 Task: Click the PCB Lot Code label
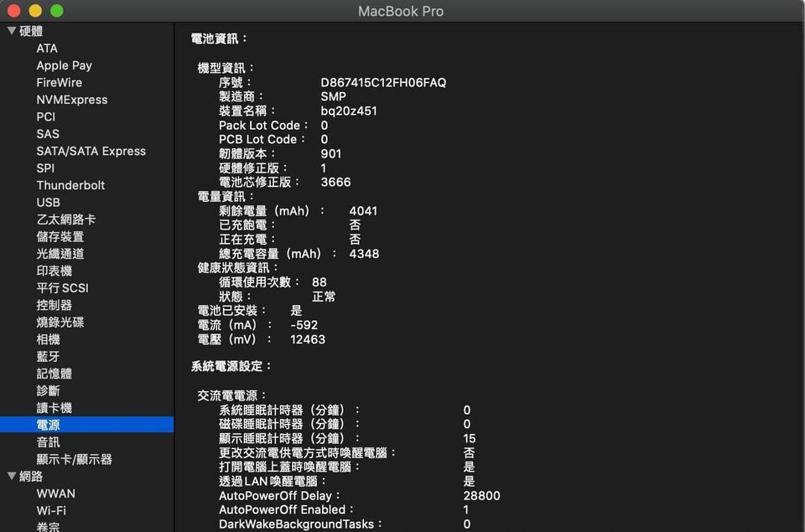(262, 140)
